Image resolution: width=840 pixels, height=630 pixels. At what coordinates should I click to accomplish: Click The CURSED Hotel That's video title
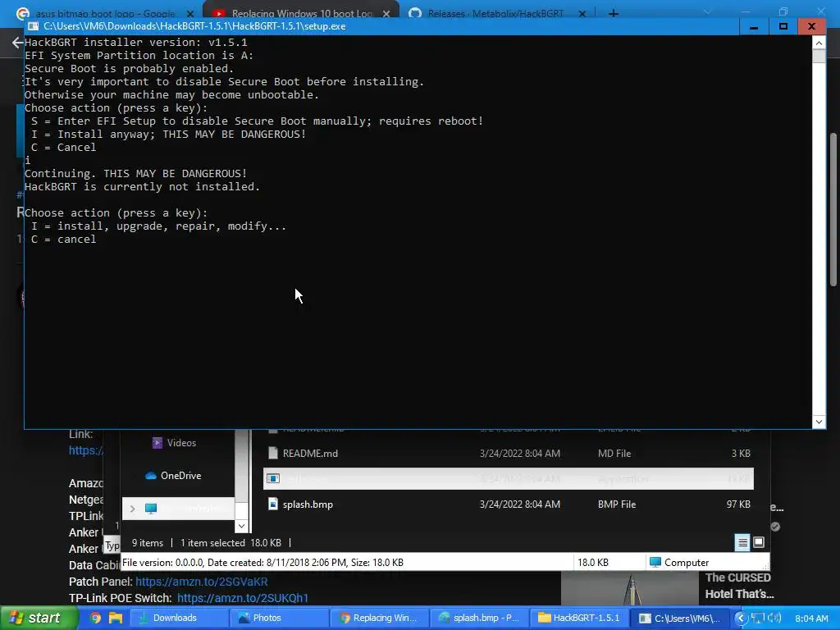(739, 586)
